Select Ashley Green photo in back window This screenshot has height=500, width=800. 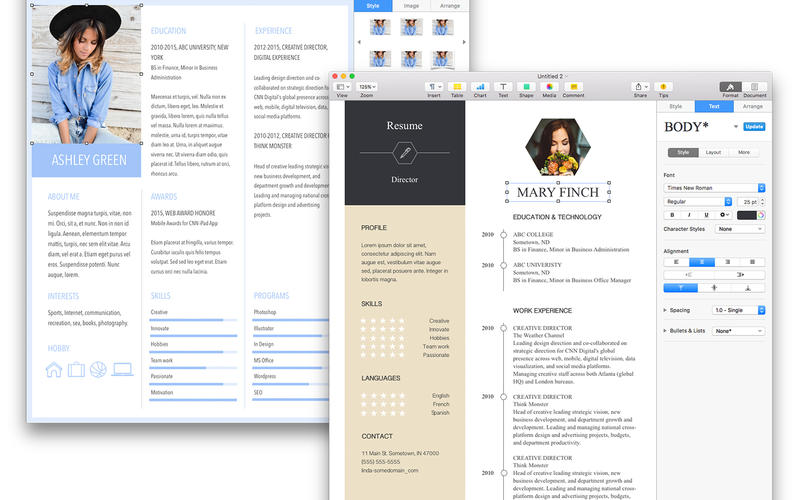pos(87,74)
